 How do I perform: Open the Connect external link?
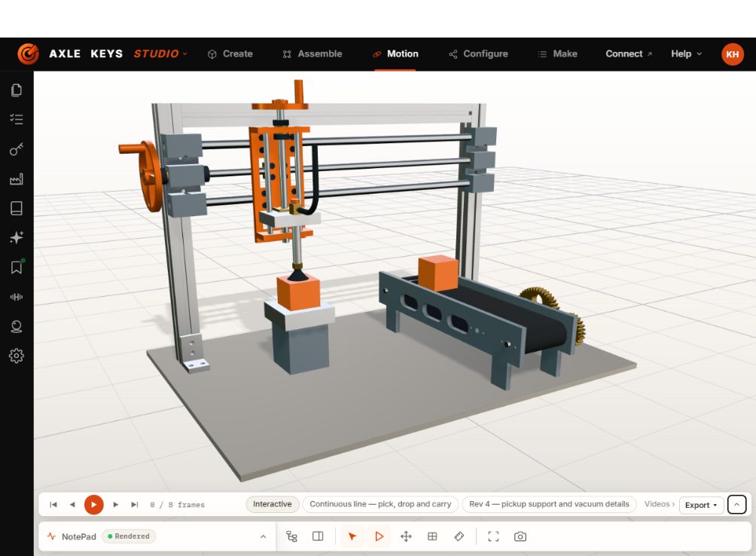tap(629, 54)
